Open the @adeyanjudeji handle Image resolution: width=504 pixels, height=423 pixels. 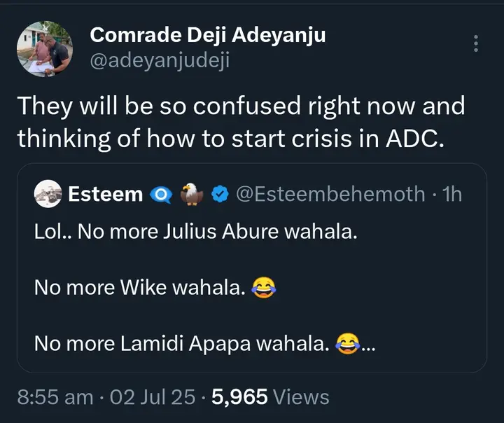160,61
